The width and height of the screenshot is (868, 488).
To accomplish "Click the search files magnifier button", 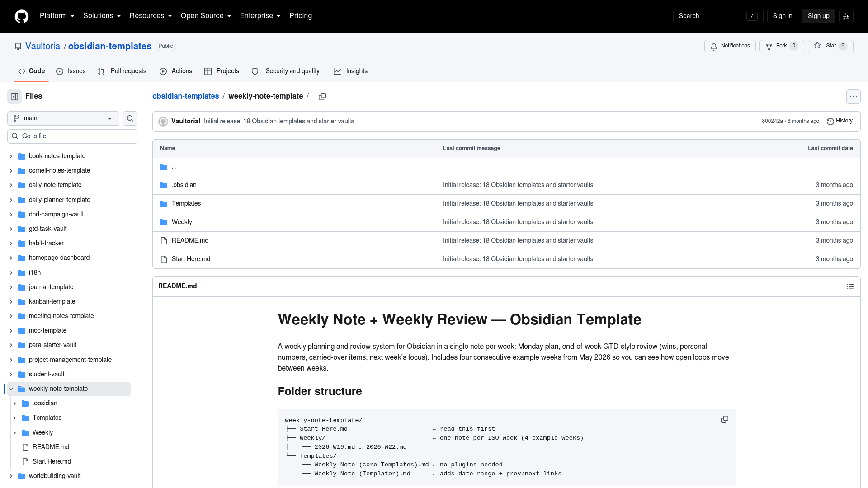I will tap(130, 118).
